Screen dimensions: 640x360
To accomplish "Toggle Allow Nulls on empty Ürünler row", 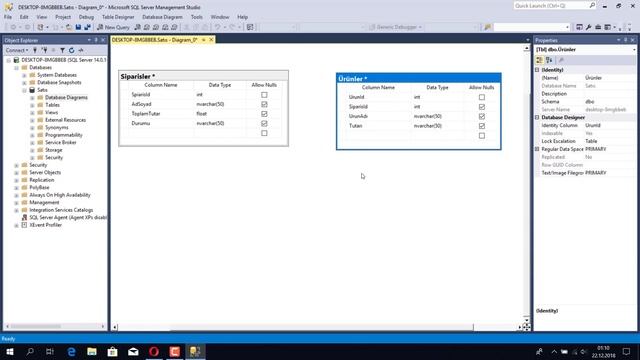I will (482, 136).
